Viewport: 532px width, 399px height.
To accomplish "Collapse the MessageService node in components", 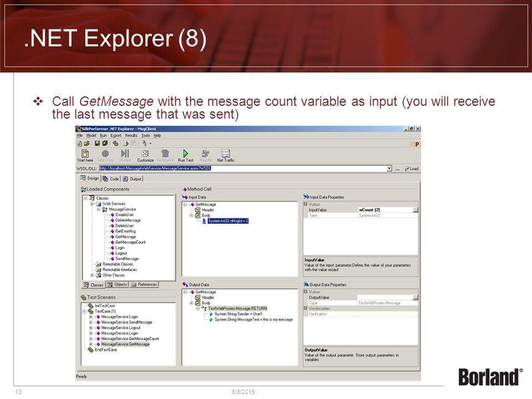I will pos(99,209).
